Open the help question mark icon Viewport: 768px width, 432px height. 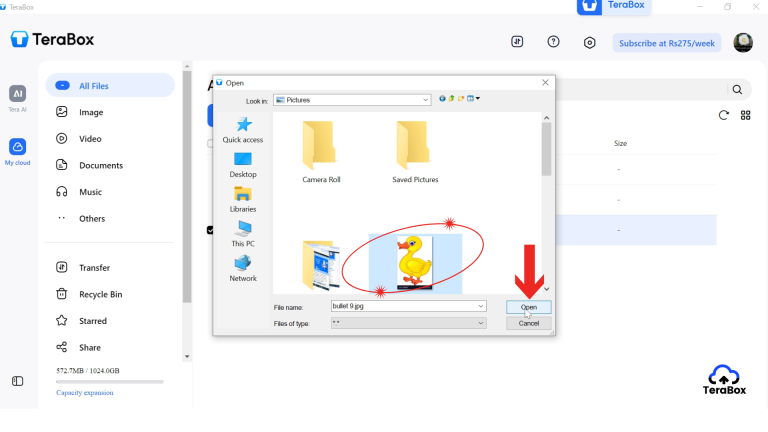tap(553, 42)
